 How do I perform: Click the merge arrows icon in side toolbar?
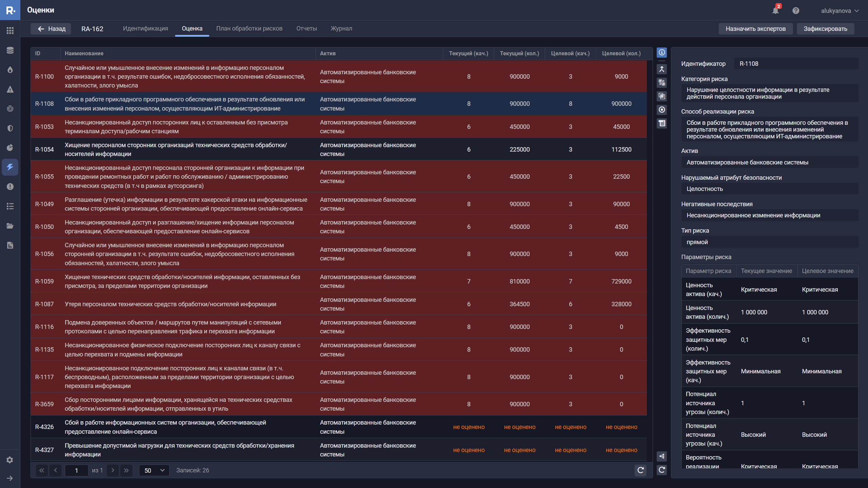661,69
